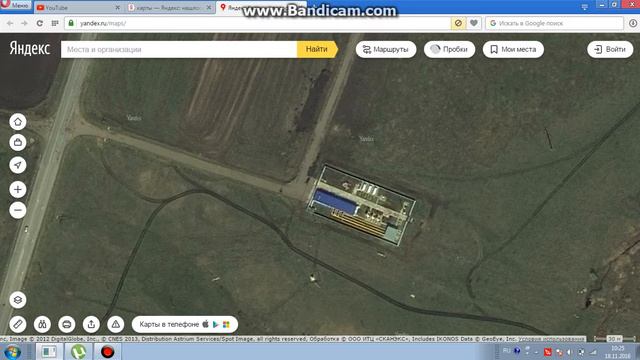Locate my position with the arrow button

click(x=18, y=165)
